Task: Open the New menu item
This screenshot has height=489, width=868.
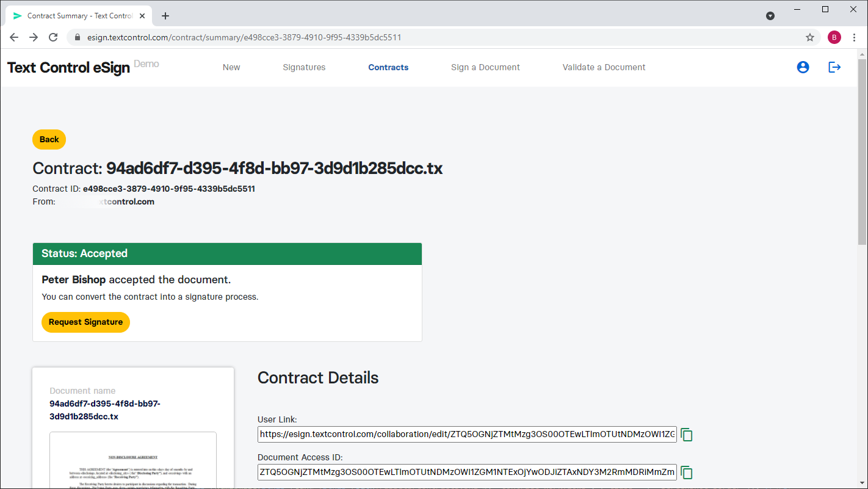Action: click(x=231, y=67)
